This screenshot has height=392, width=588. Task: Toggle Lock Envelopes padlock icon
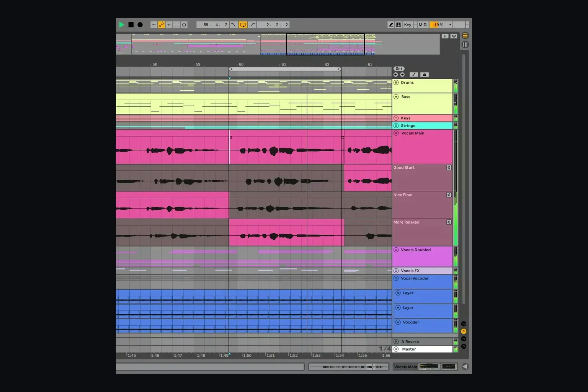point(424,75)
